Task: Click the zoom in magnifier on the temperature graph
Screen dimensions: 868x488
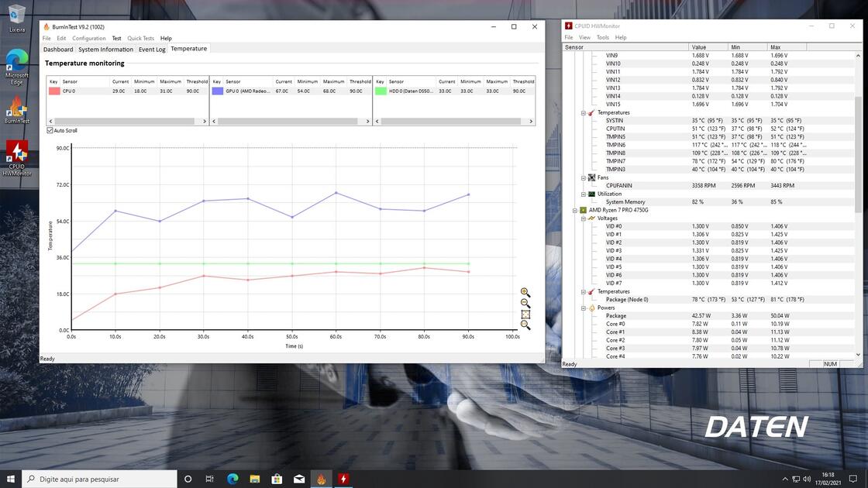Action: pyautogui.click(x=525, y=292)
